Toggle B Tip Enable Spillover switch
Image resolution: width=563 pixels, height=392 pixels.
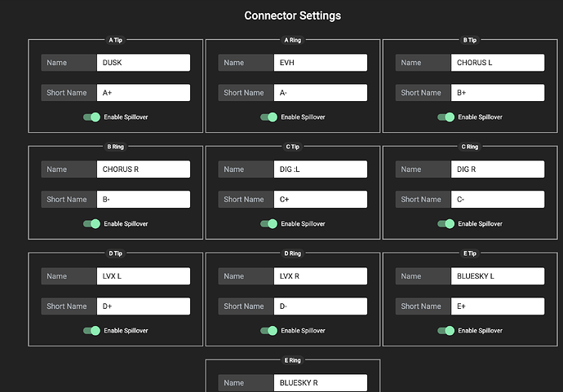tap(446, 117)
